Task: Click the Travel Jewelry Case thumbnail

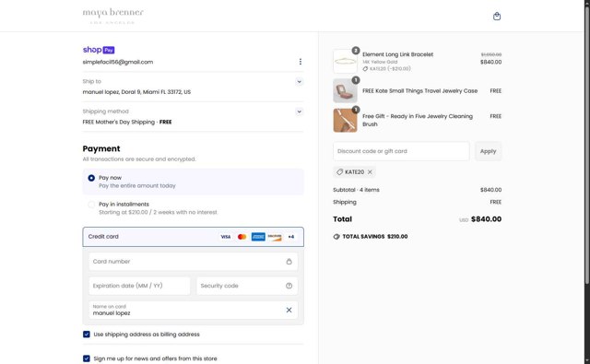Action: pyautogui.click(x=345, y=90)
